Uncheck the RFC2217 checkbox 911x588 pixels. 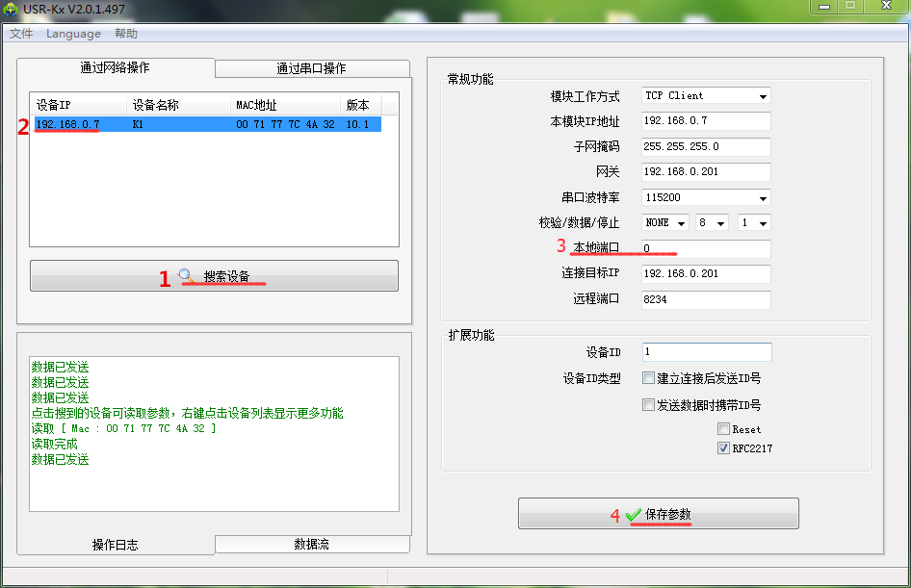[723, 448]
